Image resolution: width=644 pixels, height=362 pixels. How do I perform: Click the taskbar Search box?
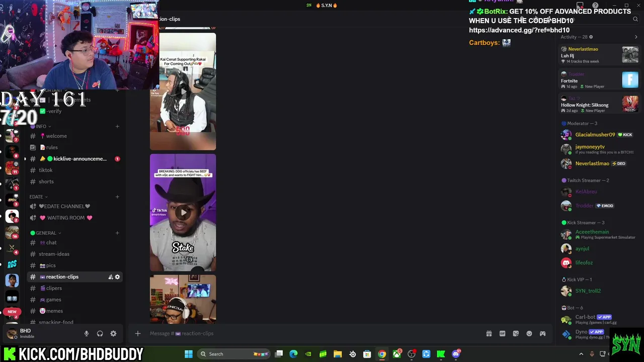[x=234, y=354]
